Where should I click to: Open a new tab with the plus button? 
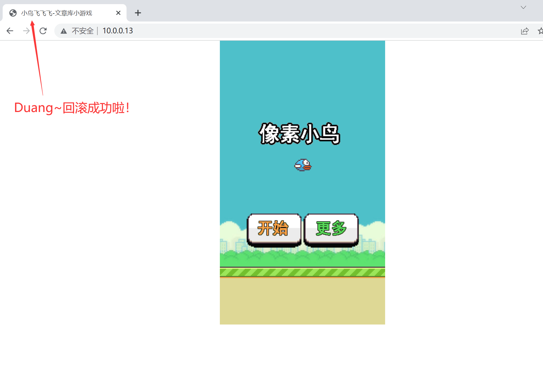point(138,13)
